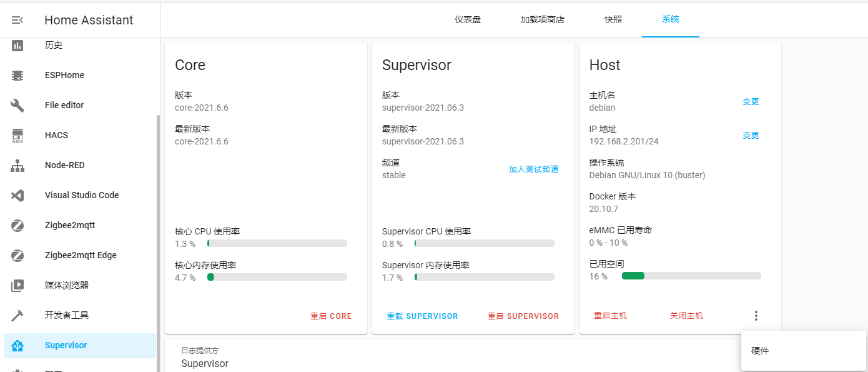Click supervisor-2021.06.3 under 最新版本
868x372 pixels.
coord(423,141)
